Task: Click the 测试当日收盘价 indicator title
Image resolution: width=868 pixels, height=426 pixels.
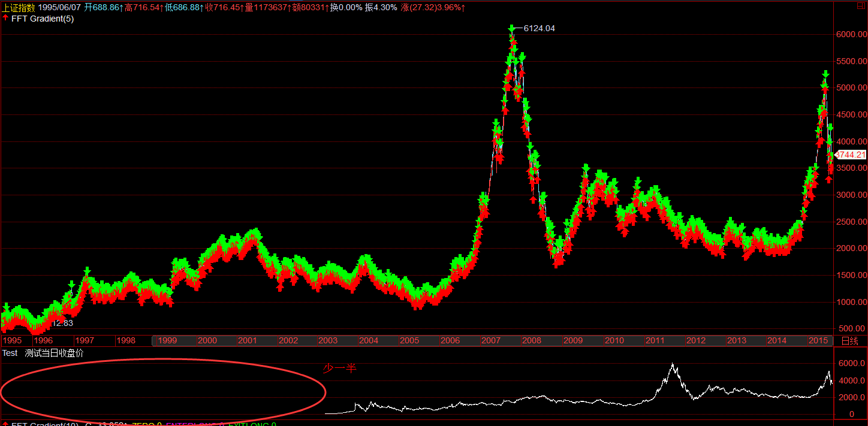Action: [x=54, y=354]
